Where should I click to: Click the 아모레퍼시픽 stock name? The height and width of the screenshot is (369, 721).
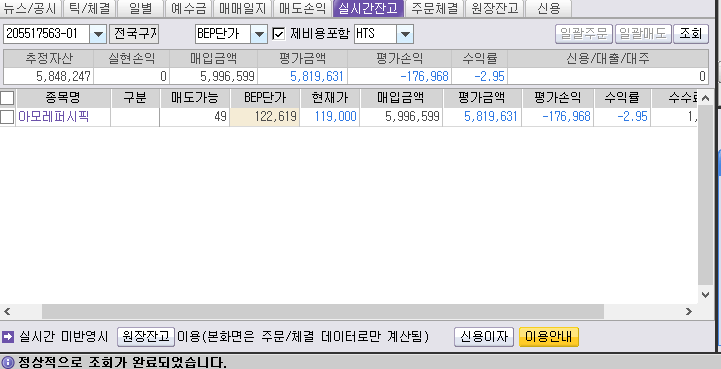(54, 117)
